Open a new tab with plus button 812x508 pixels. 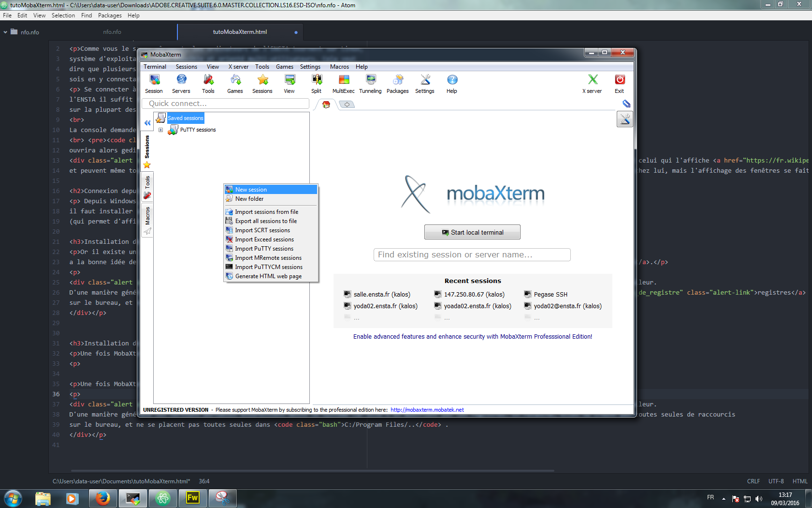coord(347,105)
